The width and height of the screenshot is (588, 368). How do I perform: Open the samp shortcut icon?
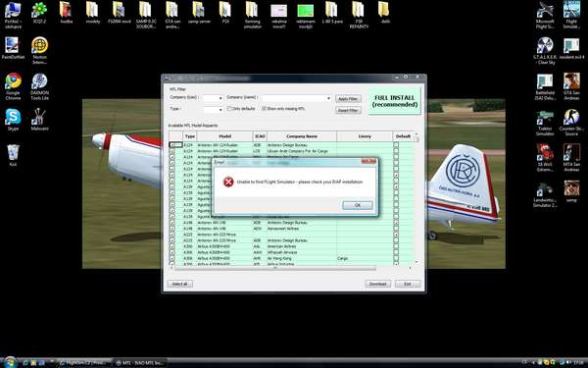pos(571,190)
